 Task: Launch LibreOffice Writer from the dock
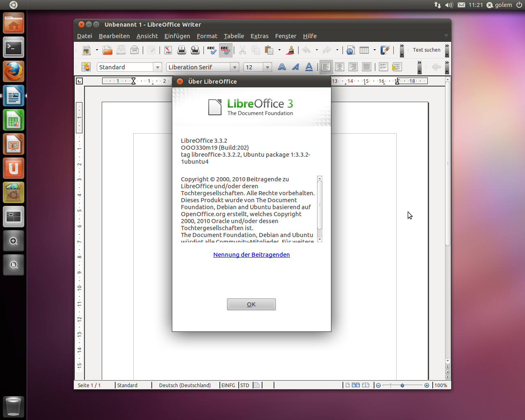[x=14, y=95]
